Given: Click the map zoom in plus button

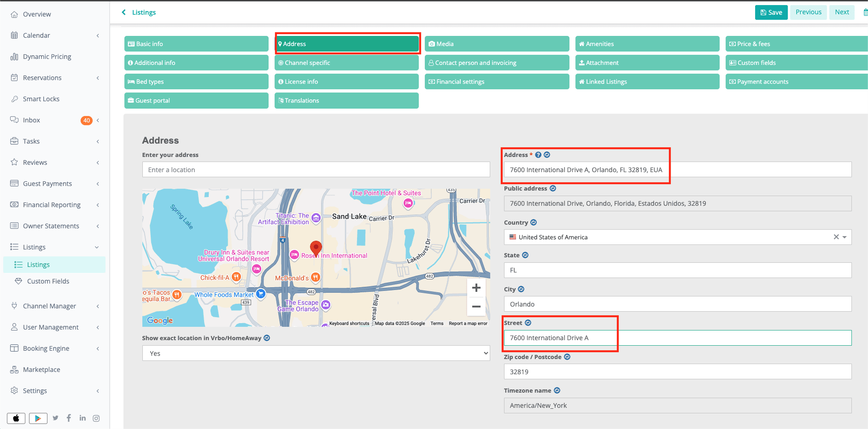Looking at the screenshot, I should [x=476, y=288].
